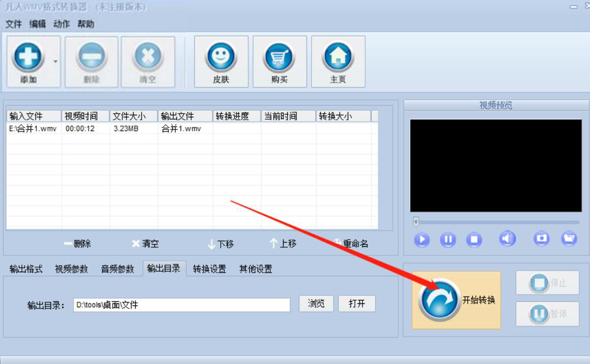Screen dimensions: 590x364
Task: Click the 输出目录 path input field
Action: (x=182, y=304)
